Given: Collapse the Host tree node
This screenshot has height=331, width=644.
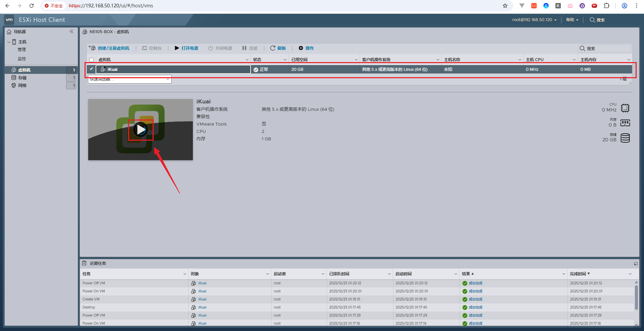Looking at the screenshot, I should 9,42.
